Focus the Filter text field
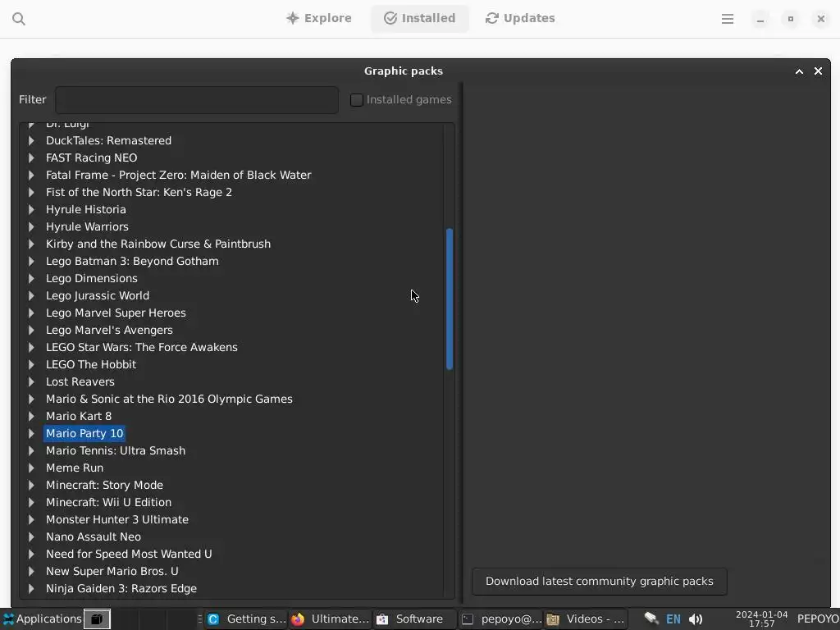Image resolution: width=840 pixels, height=630 pixels. [x=197, y=99]
